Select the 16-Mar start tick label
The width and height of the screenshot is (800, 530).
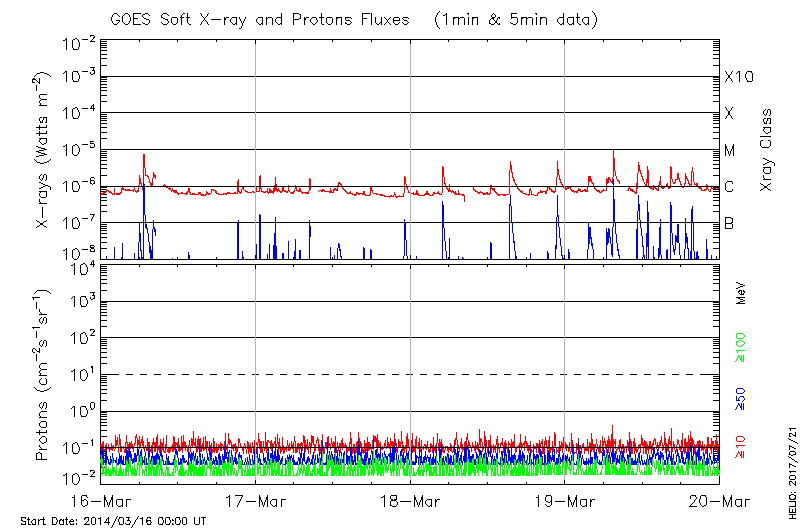point(102,502)
